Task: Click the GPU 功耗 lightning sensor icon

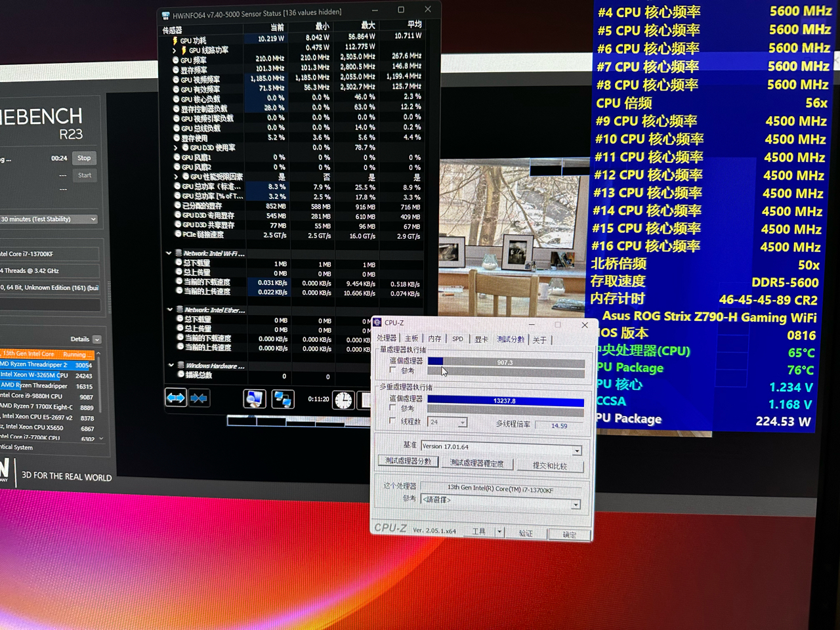Action: (175, 41)
